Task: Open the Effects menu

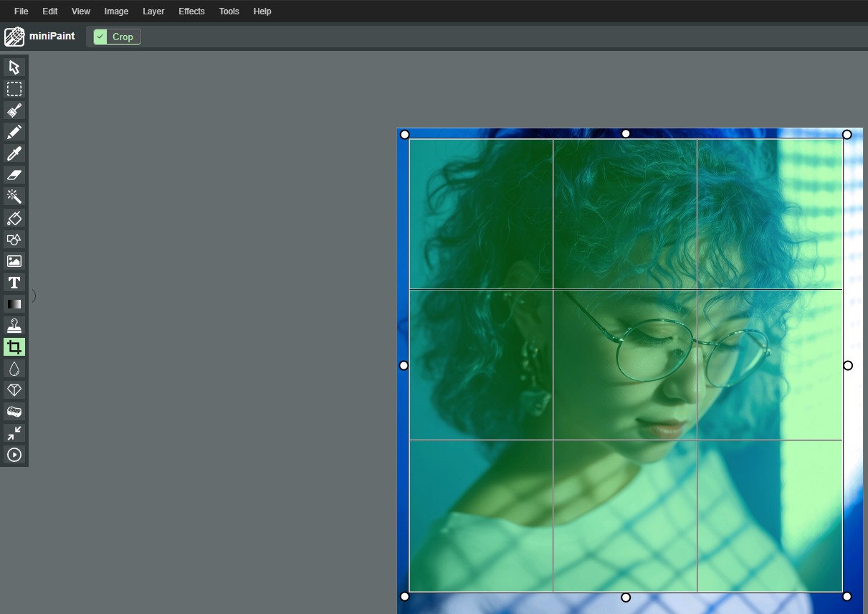Action: point(191,11)
